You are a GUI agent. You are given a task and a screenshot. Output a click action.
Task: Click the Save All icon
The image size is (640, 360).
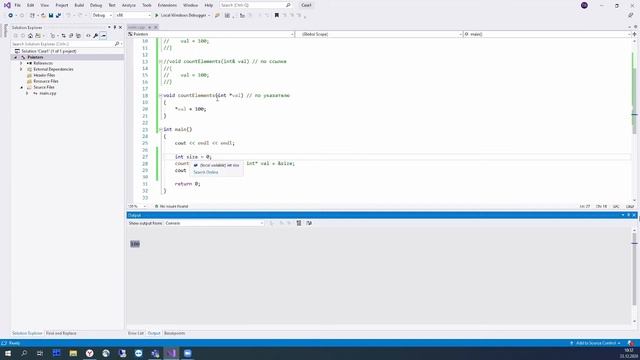58,16
